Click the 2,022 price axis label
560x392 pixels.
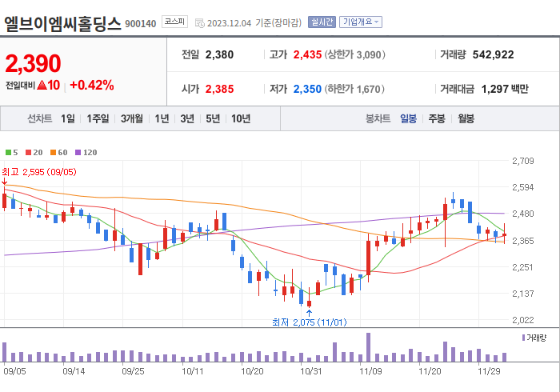[523, 320]
